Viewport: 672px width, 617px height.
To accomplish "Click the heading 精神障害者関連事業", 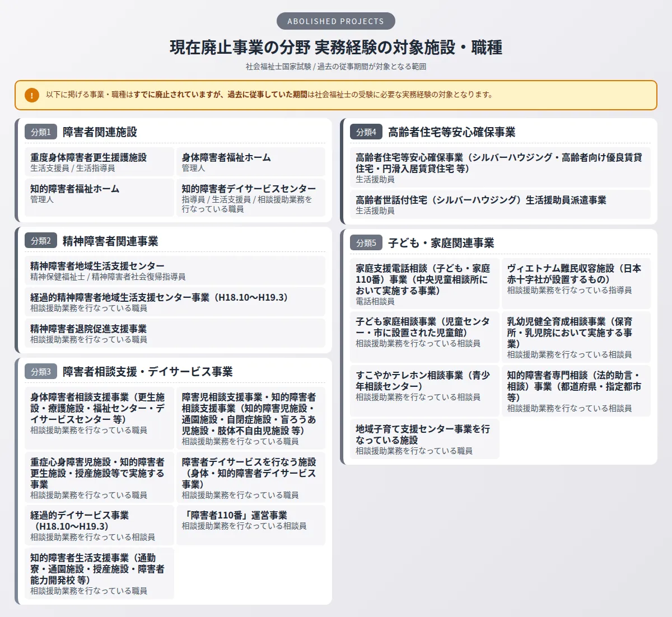I will 110,241.
